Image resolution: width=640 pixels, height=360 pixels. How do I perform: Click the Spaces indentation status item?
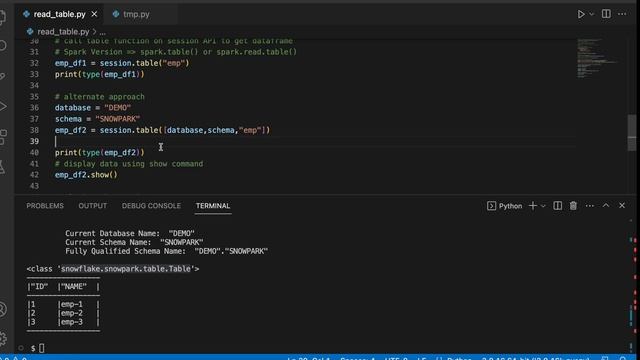tap(358, 358)
